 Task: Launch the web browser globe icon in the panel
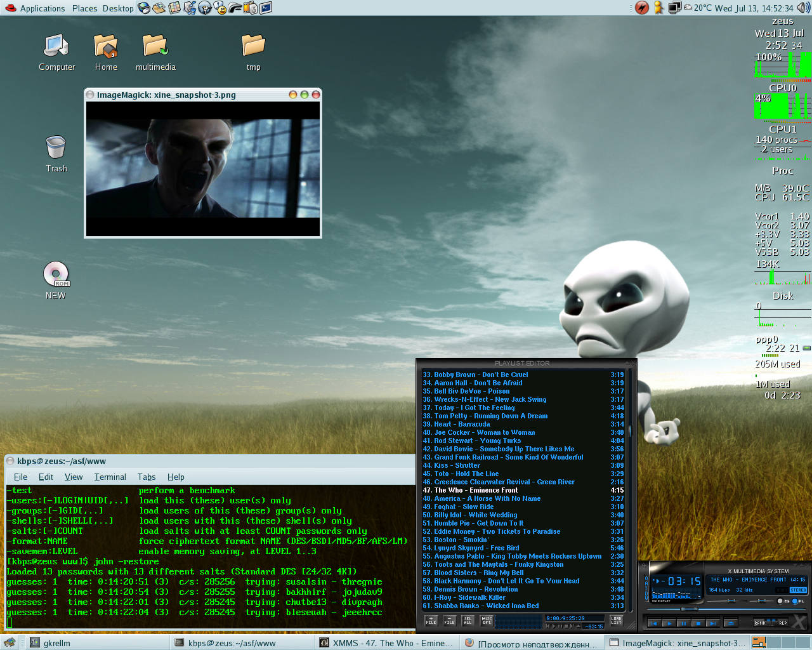(x=144, y=8)
